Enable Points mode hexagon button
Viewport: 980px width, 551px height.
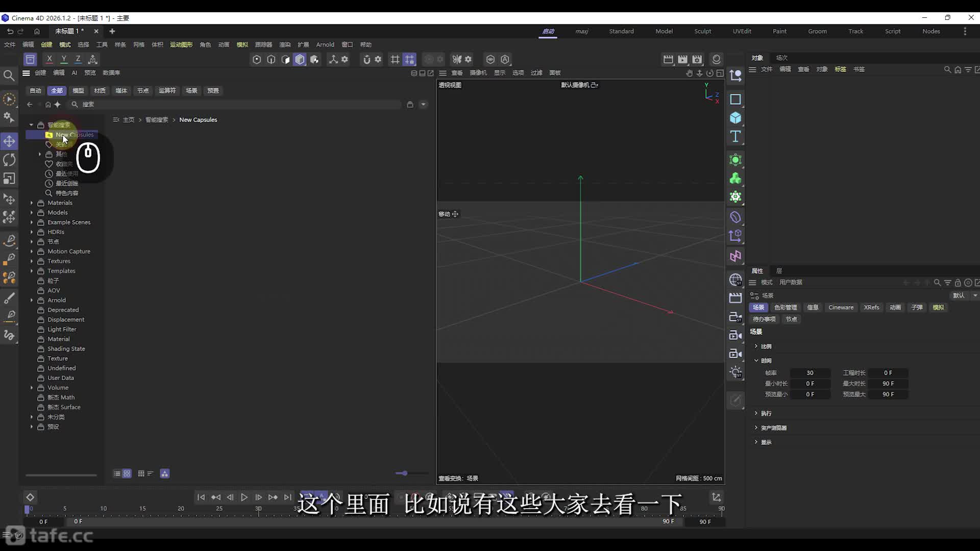(x=257, y=59)
